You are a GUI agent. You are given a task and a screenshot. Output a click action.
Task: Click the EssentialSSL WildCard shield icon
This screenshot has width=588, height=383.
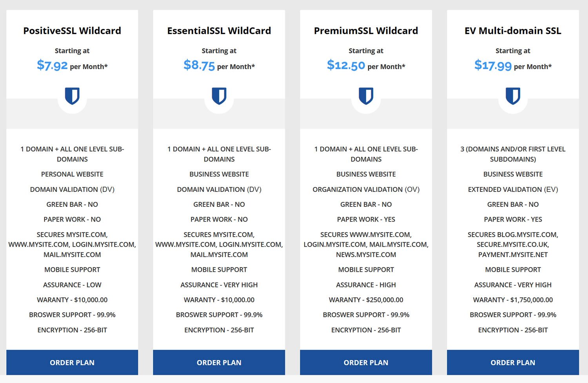tap(219, 96)
